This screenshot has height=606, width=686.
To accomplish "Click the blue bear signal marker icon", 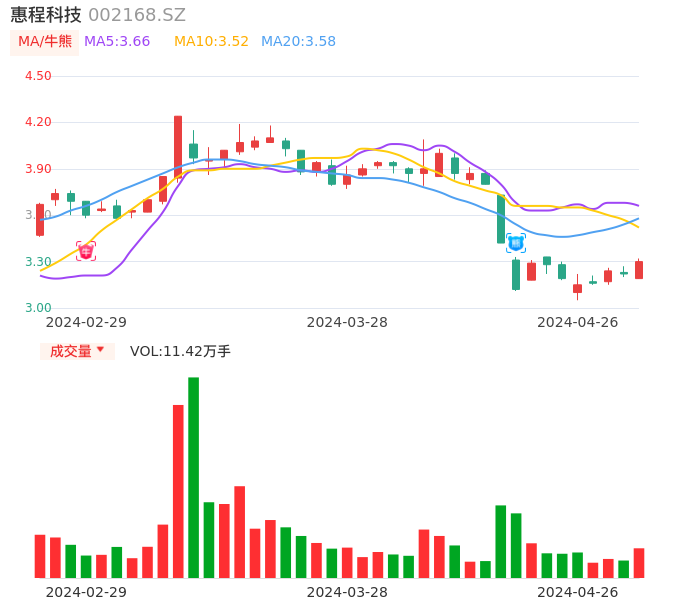I will pyautogui.click(x=516, y=243).
